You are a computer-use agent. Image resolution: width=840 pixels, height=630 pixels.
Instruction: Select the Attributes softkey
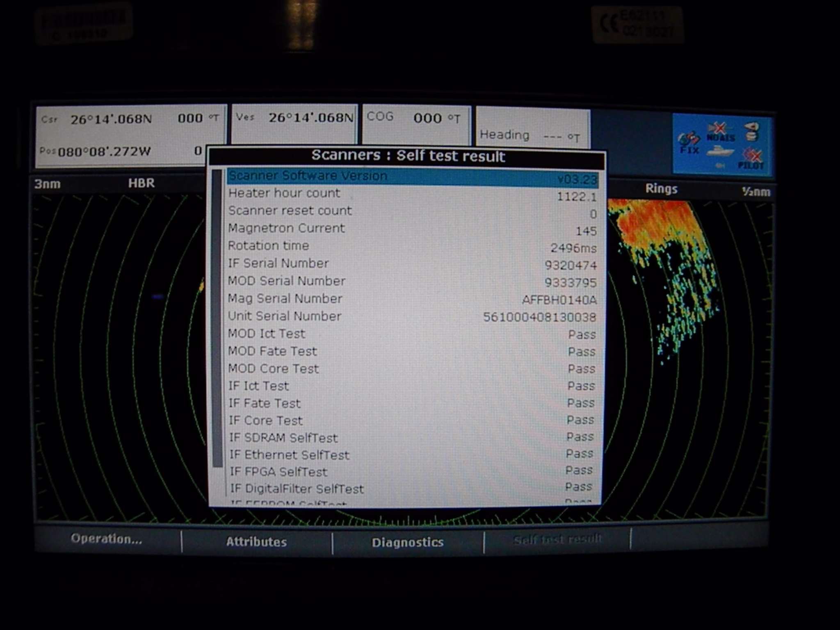[x=256, y=542]
